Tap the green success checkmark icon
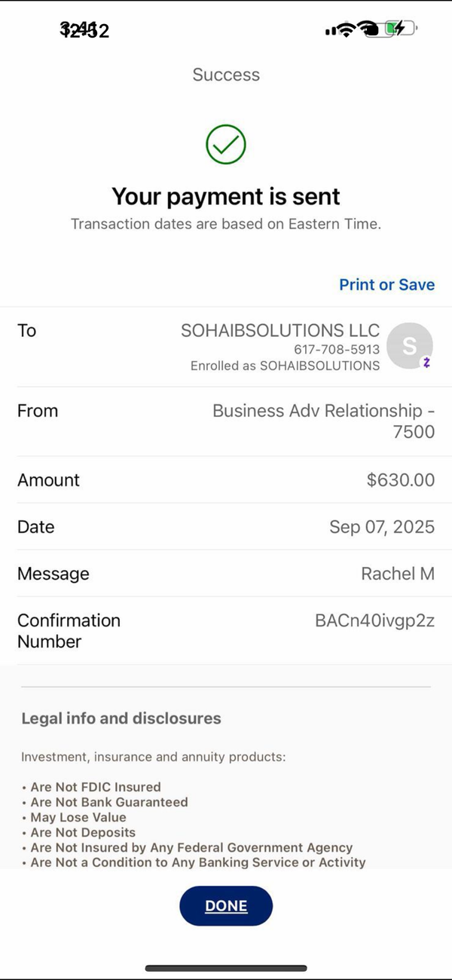Viewport: 452px width, 980px height. 226,144
